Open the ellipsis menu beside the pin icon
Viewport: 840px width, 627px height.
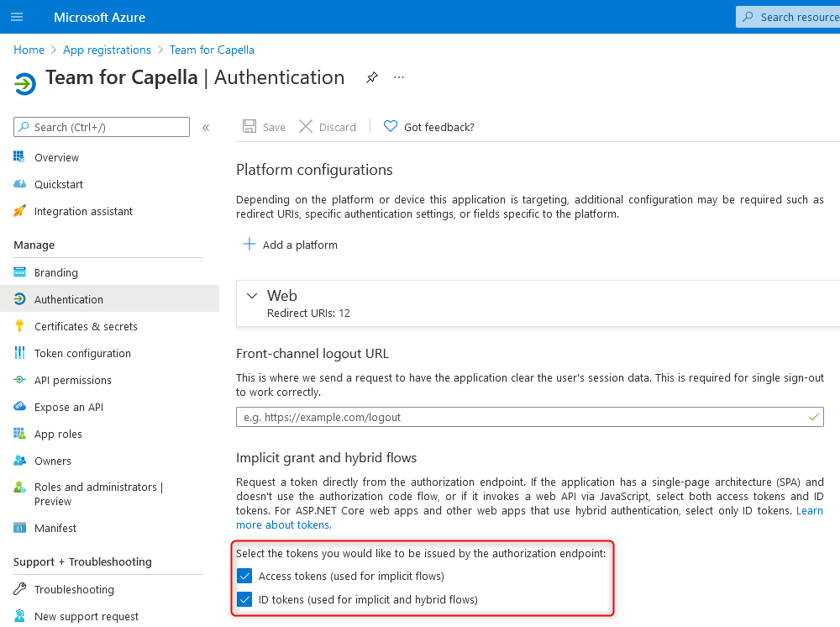tap(399, 76)
